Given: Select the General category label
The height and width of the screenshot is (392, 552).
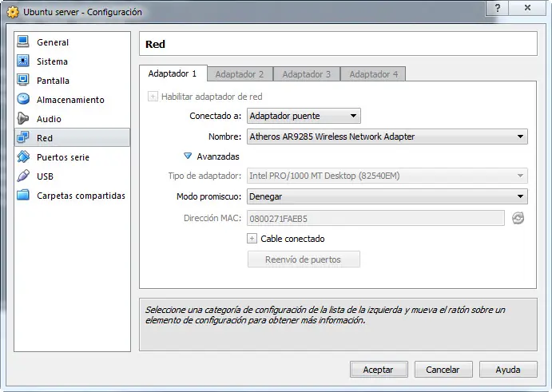Looking at the screenshot, I should pyautogui.click(x=53, y=42).
